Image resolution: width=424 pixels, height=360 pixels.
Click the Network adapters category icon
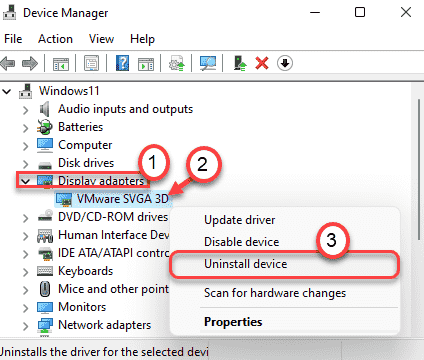click(45, 325)
